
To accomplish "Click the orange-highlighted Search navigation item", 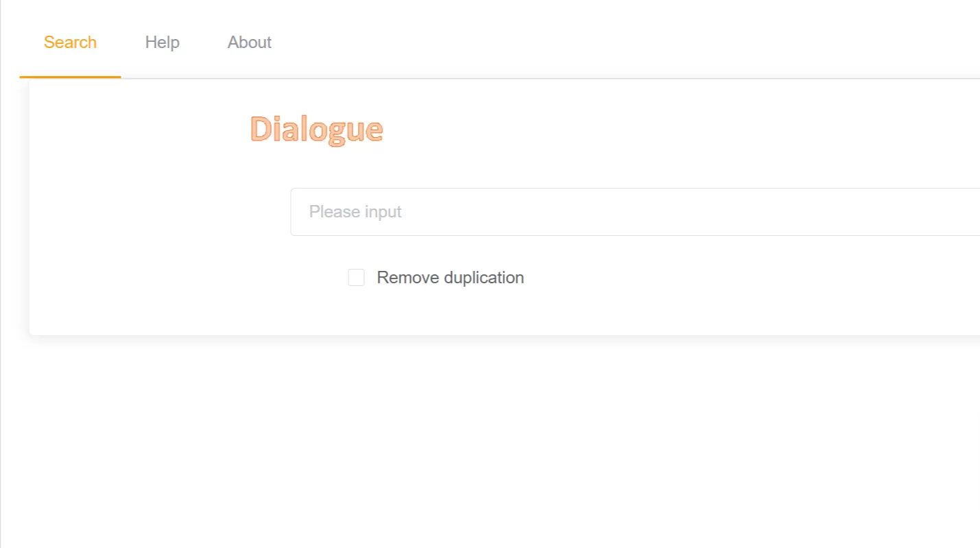I will point(70,43).
